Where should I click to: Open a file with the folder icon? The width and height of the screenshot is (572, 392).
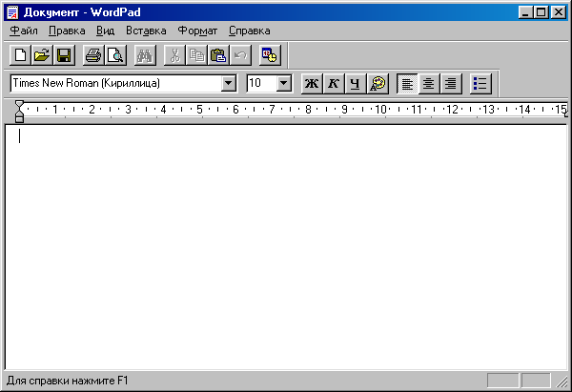pos(42,55)
